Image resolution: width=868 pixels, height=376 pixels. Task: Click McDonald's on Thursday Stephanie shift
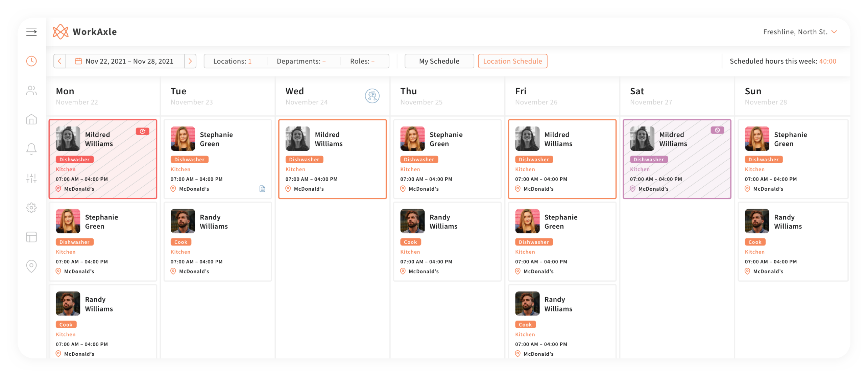point(424,189)
